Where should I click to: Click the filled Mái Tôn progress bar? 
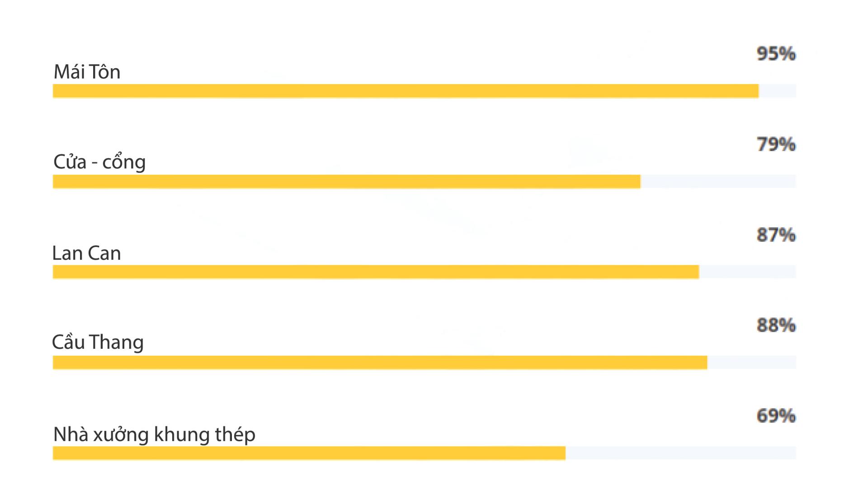(406, 91)
